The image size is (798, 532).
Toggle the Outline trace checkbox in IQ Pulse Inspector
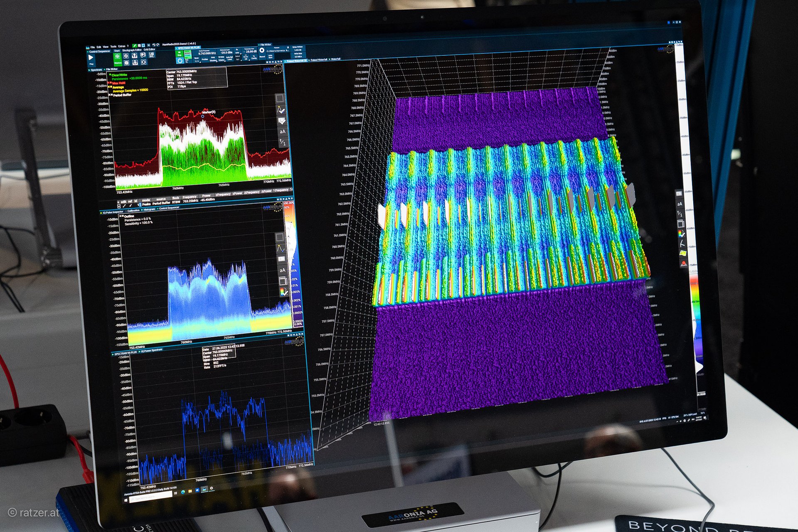click(121, 216)
